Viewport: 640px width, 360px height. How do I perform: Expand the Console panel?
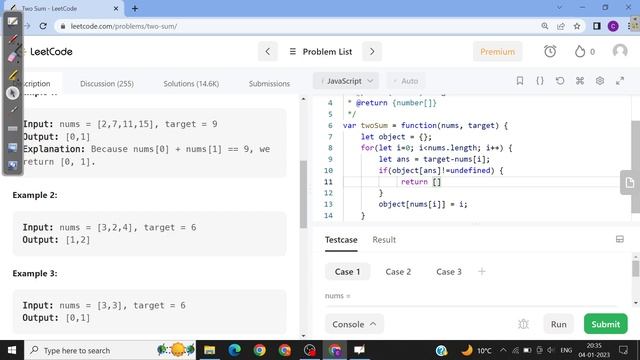pos(354,324)
